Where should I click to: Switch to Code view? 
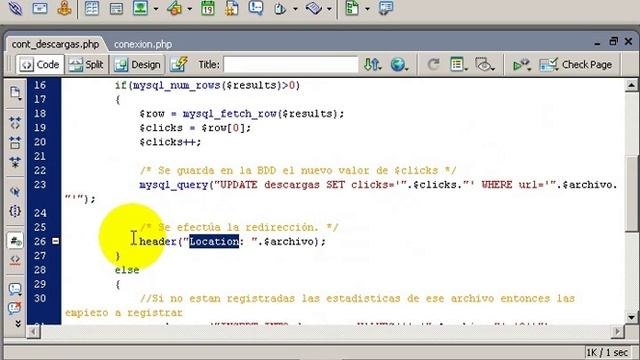click(x=40, y=64)
